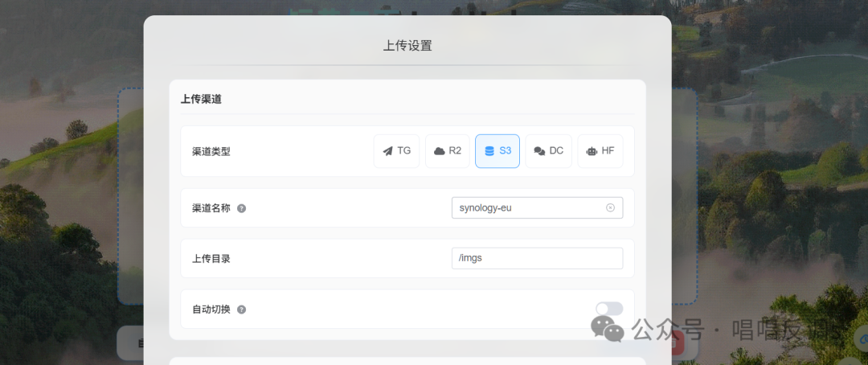Open the help tooltip beside 自动切换

coord(242,310)
